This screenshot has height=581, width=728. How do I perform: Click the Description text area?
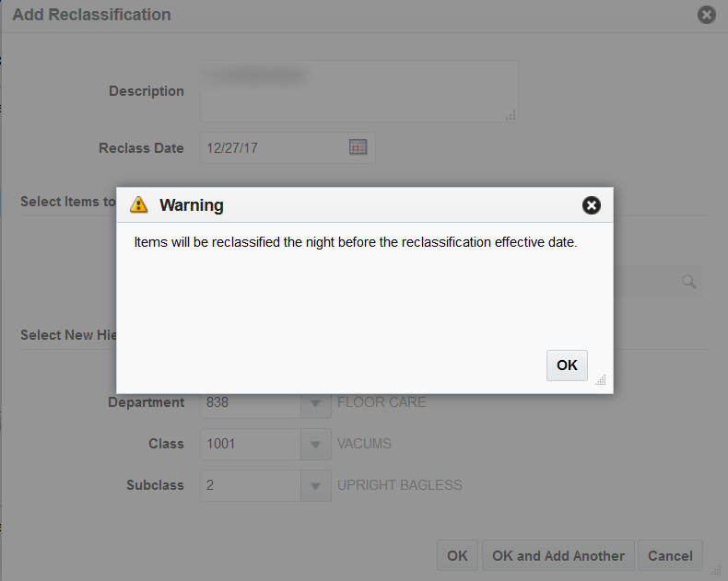358,91
